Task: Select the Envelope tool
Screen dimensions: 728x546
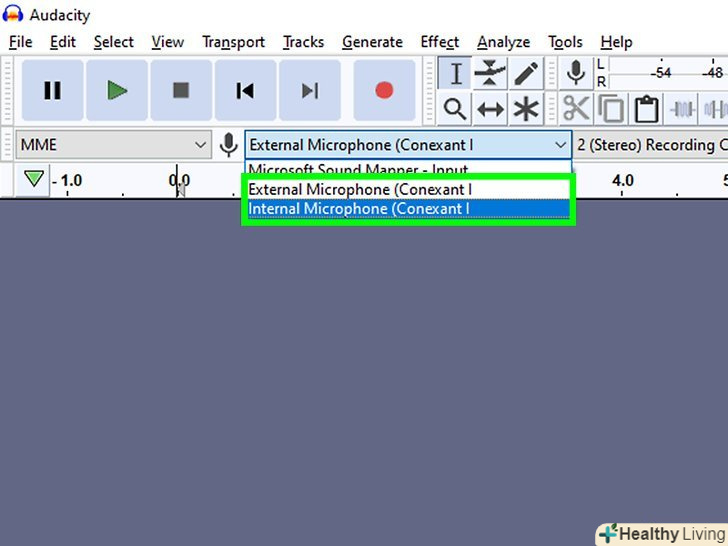Action: point(490,73)
